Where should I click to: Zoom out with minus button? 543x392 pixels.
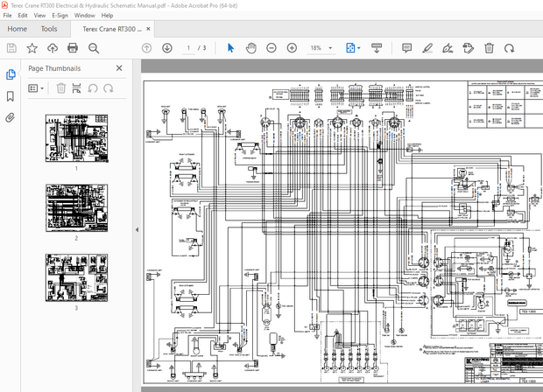271,48
